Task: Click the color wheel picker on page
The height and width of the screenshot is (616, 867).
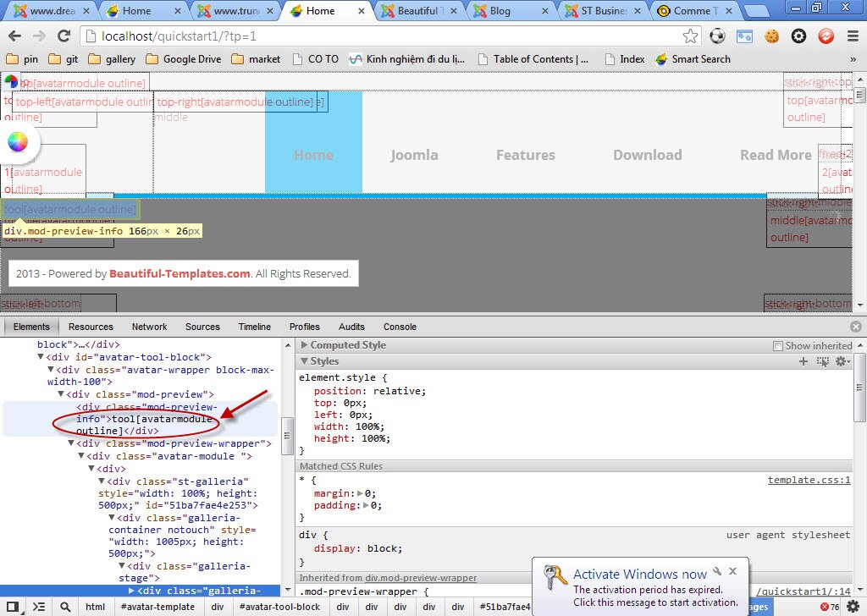Action: pos(19,142)
